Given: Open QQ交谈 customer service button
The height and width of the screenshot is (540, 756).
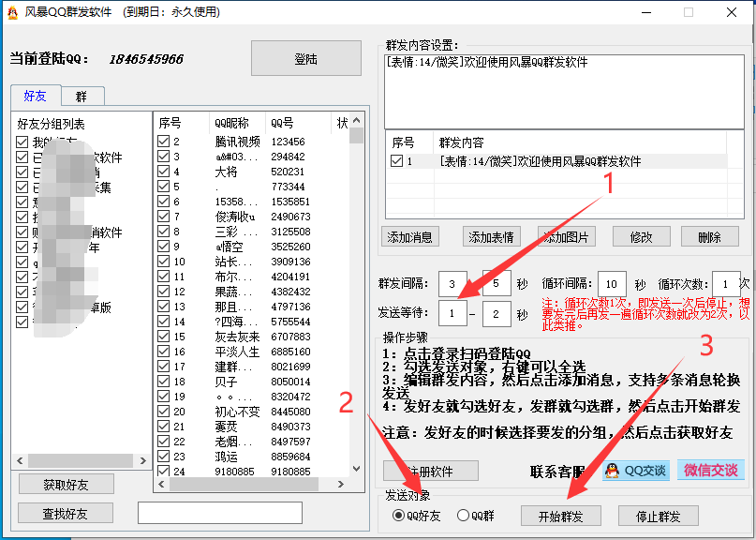Looking at the screenshot, I should tap(636, 470).
